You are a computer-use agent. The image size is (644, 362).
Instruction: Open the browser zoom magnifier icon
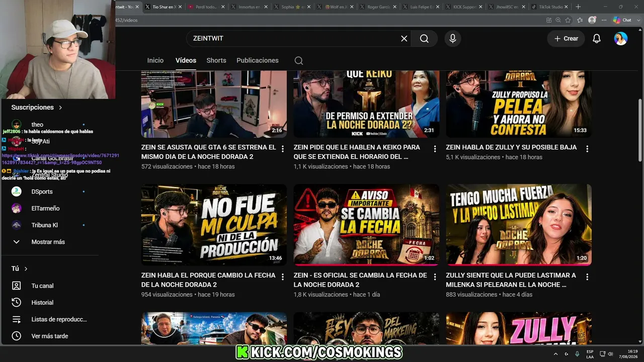[558, 20]
